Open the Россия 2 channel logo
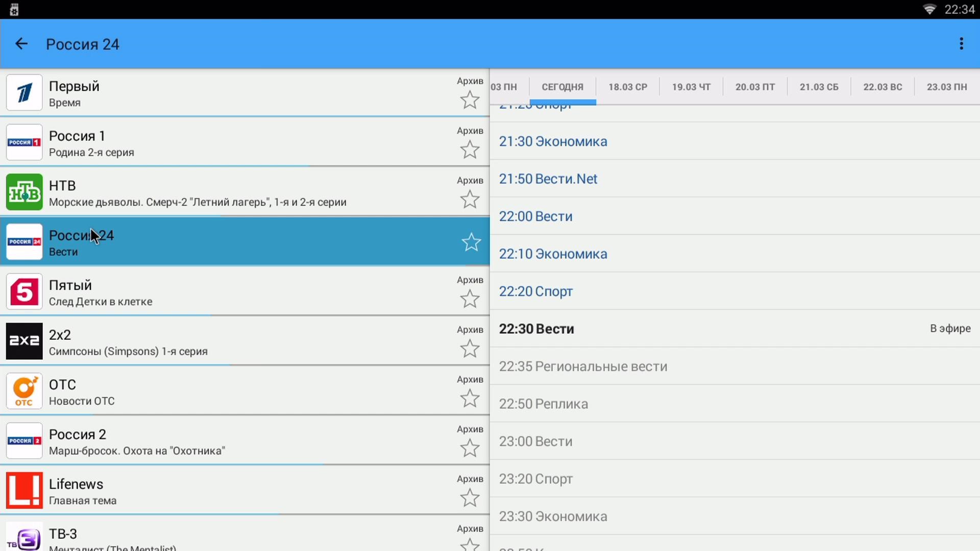 24,441
